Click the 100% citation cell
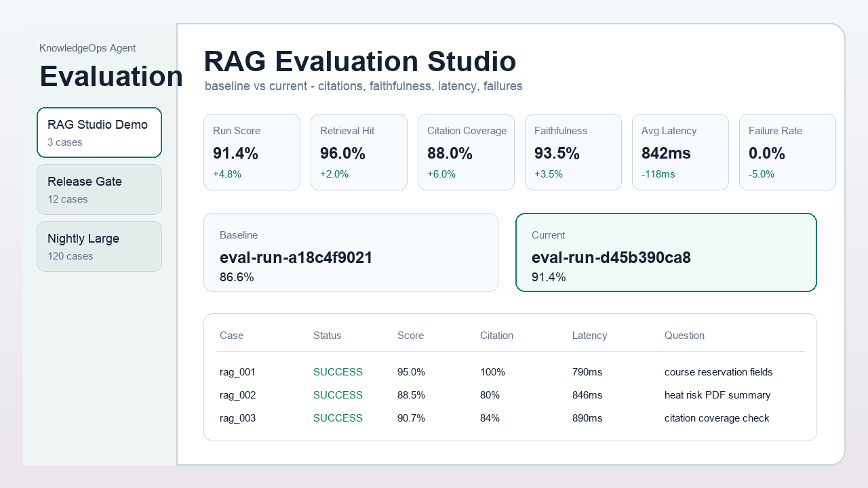 click(x=492, y=372)
